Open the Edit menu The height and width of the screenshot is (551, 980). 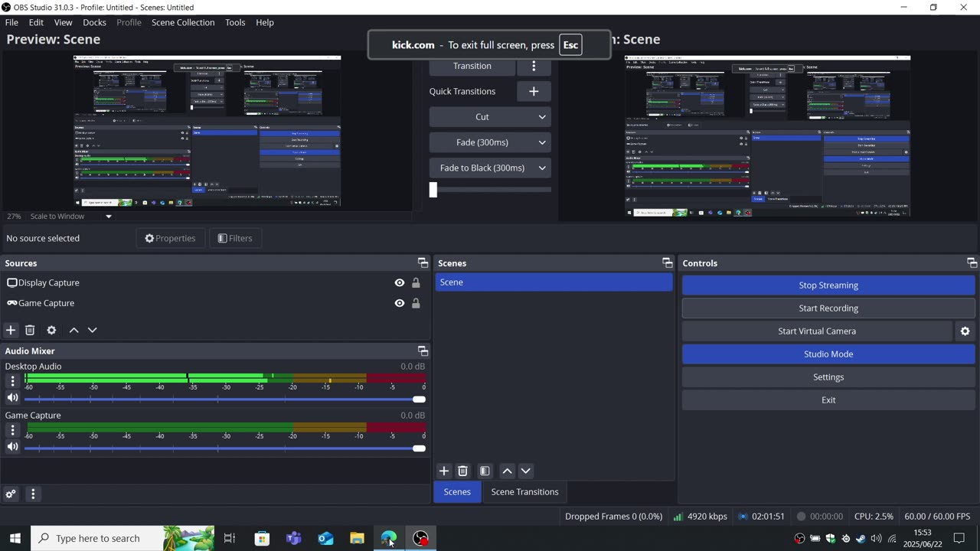click(36, 22)
